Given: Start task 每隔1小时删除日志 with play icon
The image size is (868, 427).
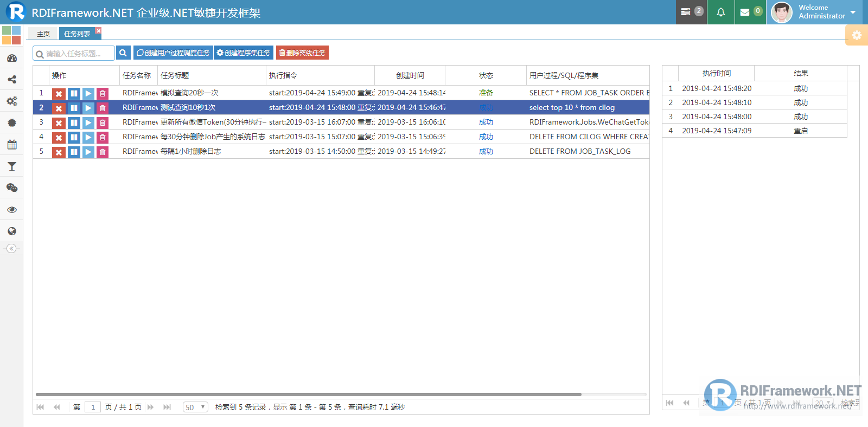Looking at the screenshot, I should (88, 152).
